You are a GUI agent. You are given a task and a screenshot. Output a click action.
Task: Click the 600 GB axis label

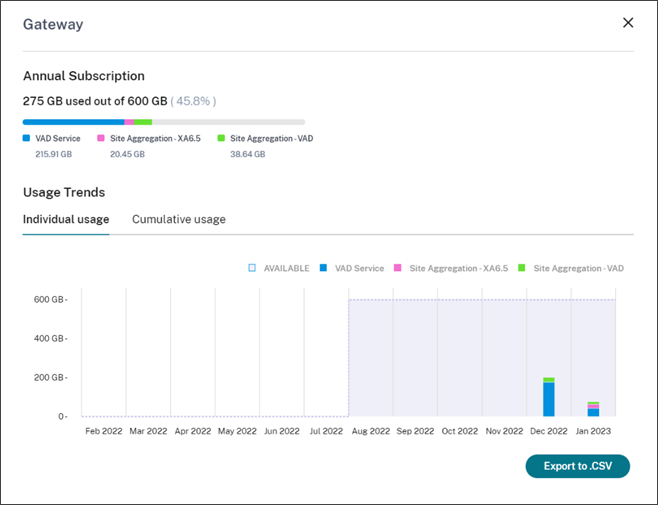49,299
